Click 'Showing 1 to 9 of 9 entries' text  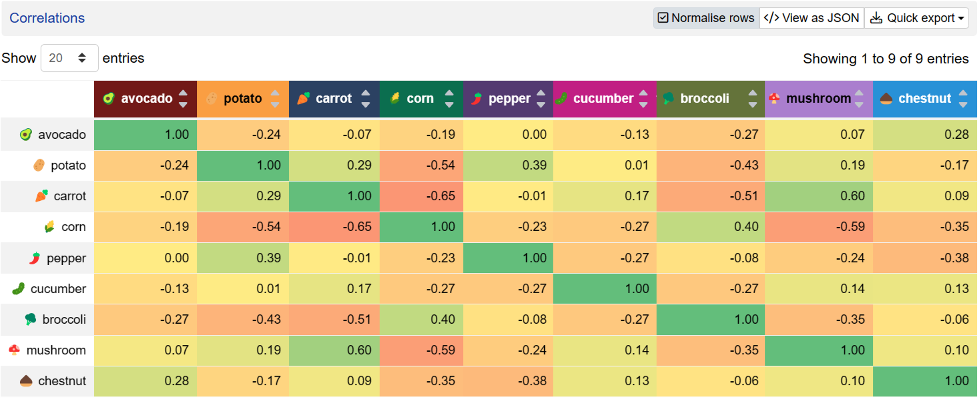886,59
